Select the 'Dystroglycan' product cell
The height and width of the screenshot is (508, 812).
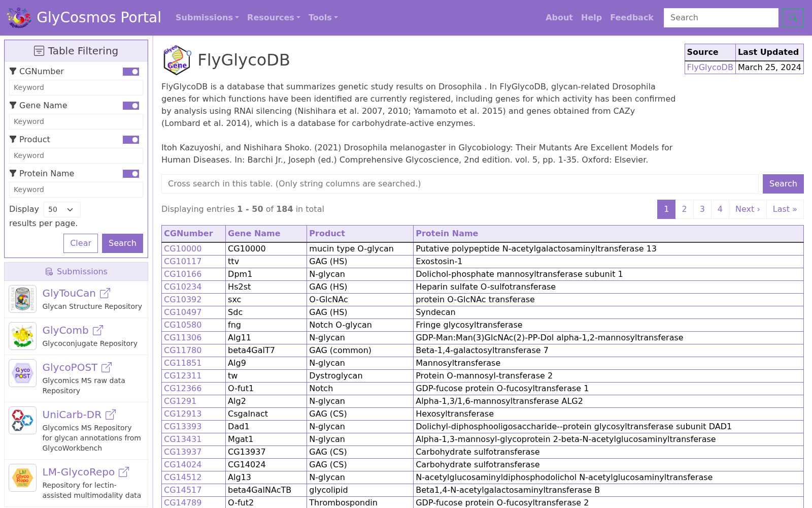360,376
